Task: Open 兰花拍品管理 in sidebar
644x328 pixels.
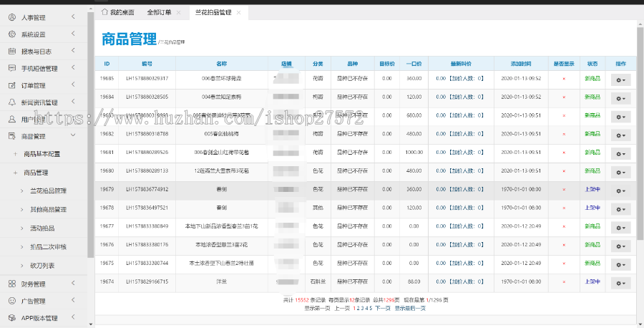Action: [x=48, y=190]
